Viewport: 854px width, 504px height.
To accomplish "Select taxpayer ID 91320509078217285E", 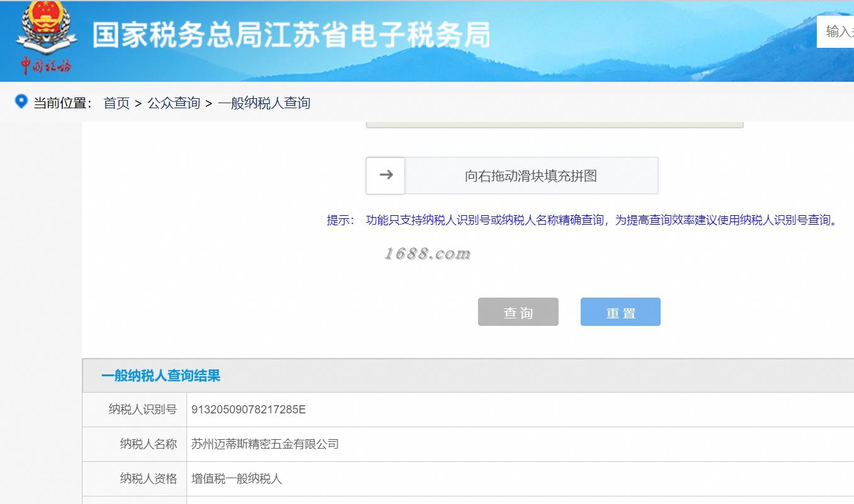I will [x=249, y=410].
